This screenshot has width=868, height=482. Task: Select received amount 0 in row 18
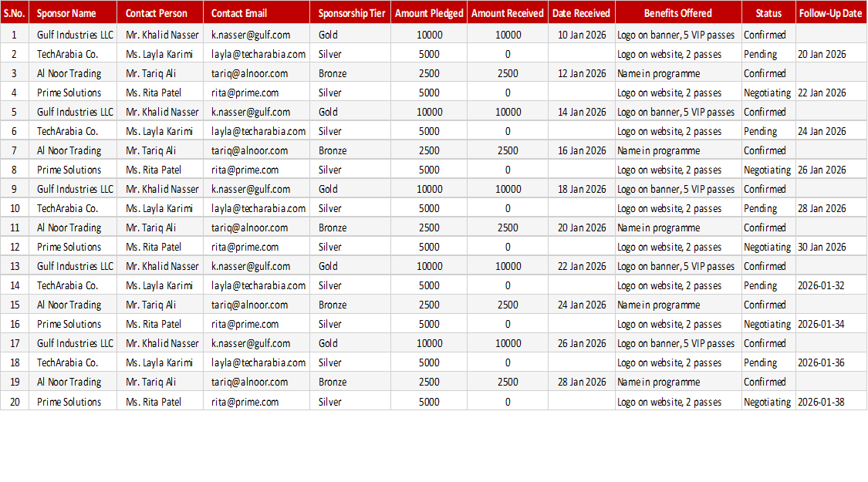(508, 363)
